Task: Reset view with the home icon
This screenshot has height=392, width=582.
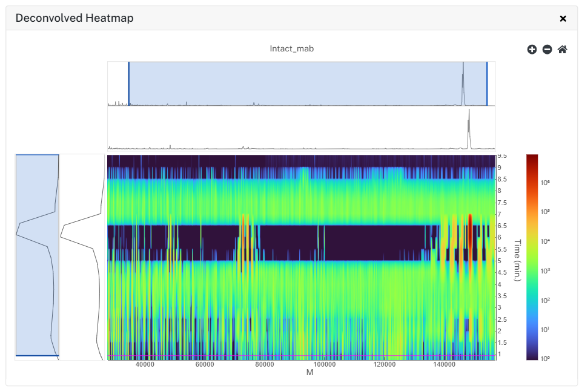Action: [x=563, y=50]
